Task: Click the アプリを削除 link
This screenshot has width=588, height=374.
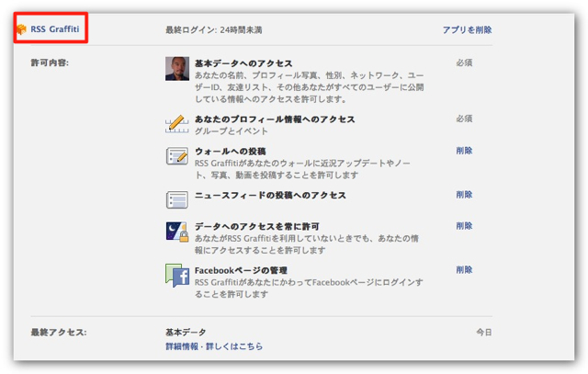Action: (x=467, y=29)
